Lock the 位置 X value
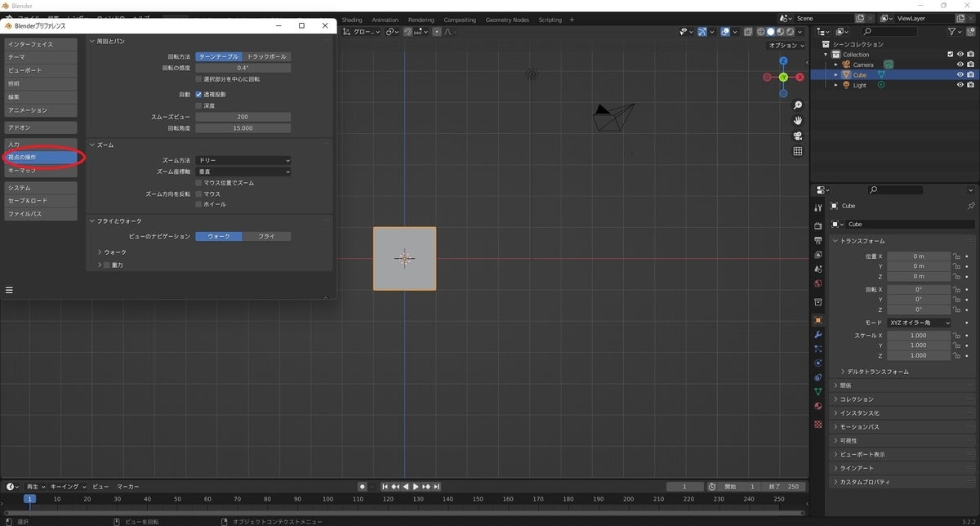Image resolution: width=980 pixels, height=526 pixels. point(956,256)
